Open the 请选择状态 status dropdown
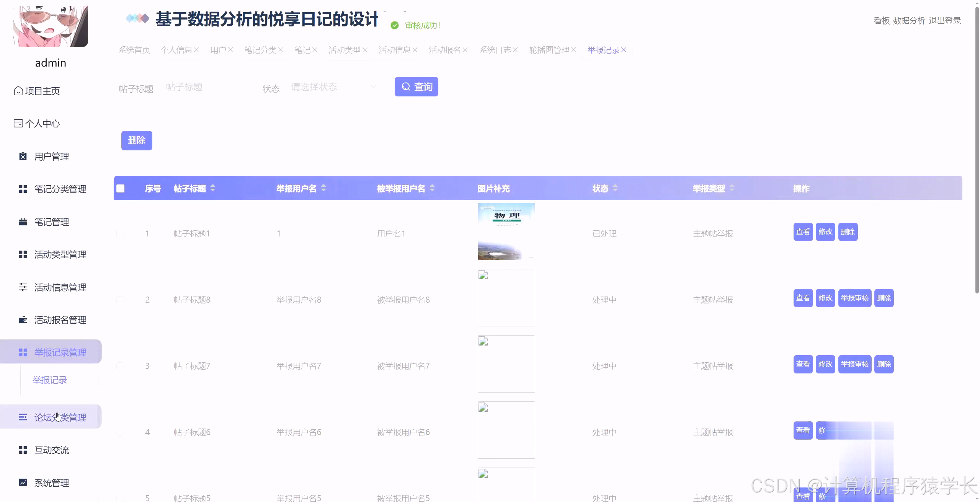This screenshot has width=980, height=502. 333,86
